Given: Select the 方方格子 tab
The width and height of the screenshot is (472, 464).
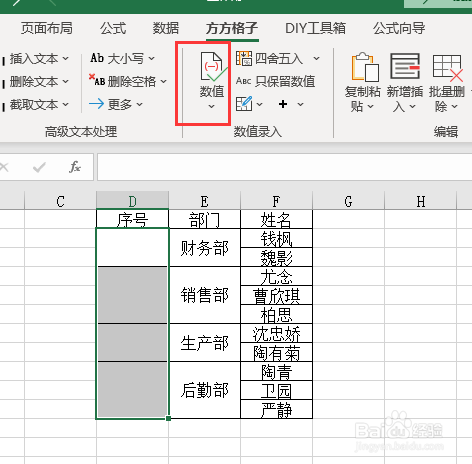Looking at the screenshot, I should pos(232,28).
